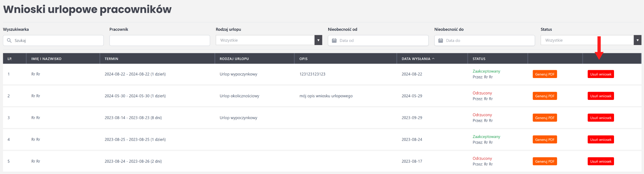Screen dimensions: 644x174
Task: Sort by Termin column header
Action: [x=111, y=59]
